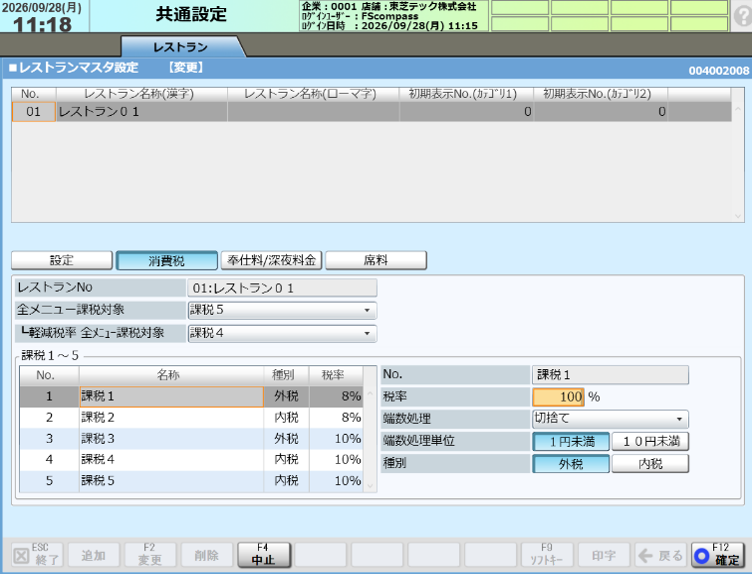Click the No. 課税1 field
Viewport: 752px width, 574px height.
(610, 375)
